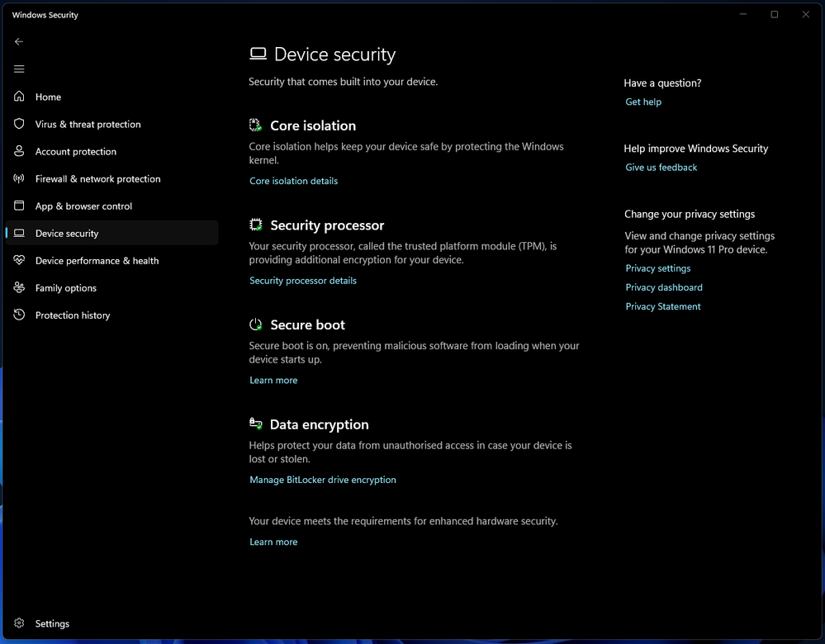Screen dimensions: 825x644
Task: Click the Device security page title
Action: [x=335, y=54]
